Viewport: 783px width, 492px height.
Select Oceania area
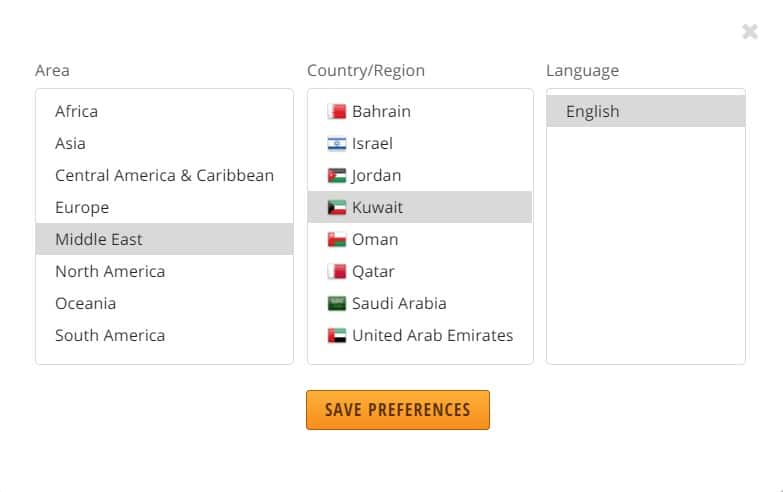[x=164, y=303]
